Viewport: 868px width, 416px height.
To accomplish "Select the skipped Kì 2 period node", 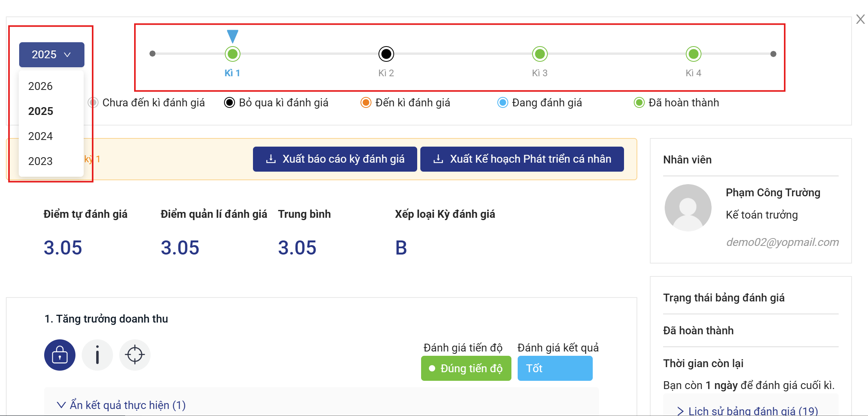I will click(x=386, y=54).
